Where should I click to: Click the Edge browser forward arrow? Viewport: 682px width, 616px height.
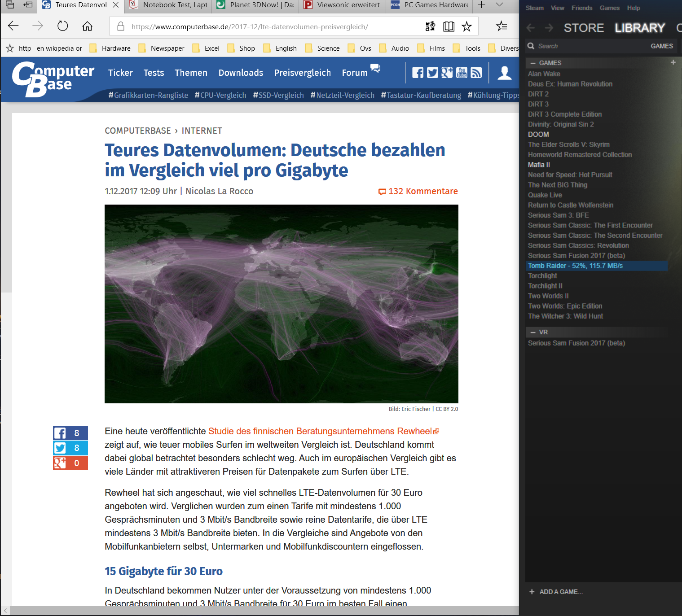[x=38, y=26]
